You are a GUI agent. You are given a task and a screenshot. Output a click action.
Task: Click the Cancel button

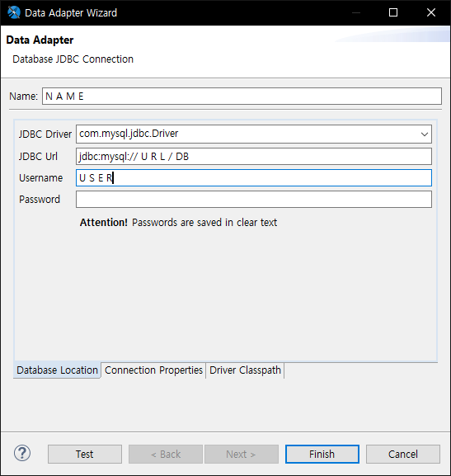(403, 455)
